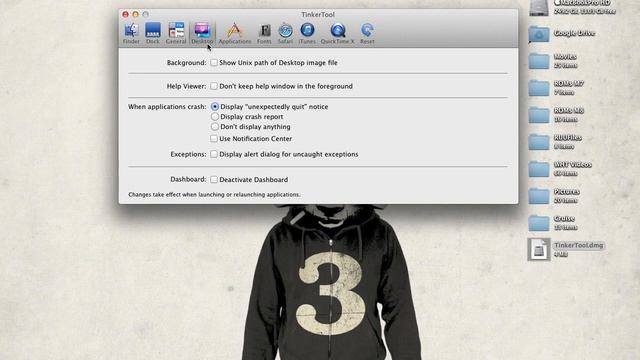Choose Display crash report option
Viewport: 640px width, 360px height.
215,116
